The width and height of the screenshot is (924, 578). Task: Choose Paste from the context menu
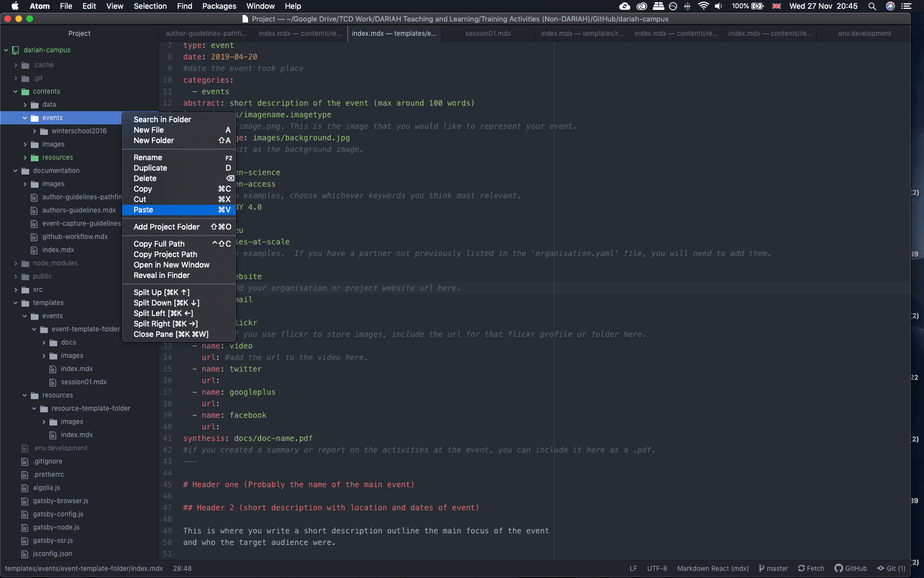point(144,210)
